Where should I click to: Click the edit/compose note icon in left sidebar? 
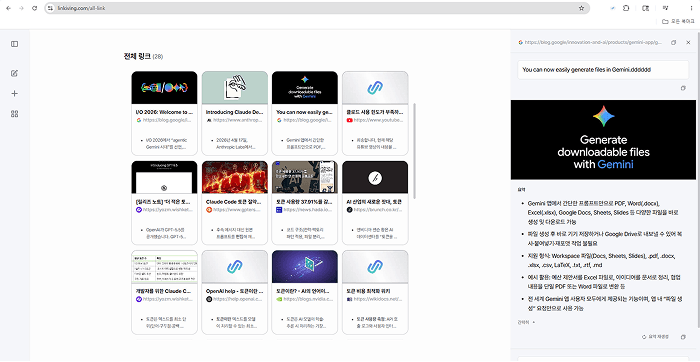[x=14, y=73]
